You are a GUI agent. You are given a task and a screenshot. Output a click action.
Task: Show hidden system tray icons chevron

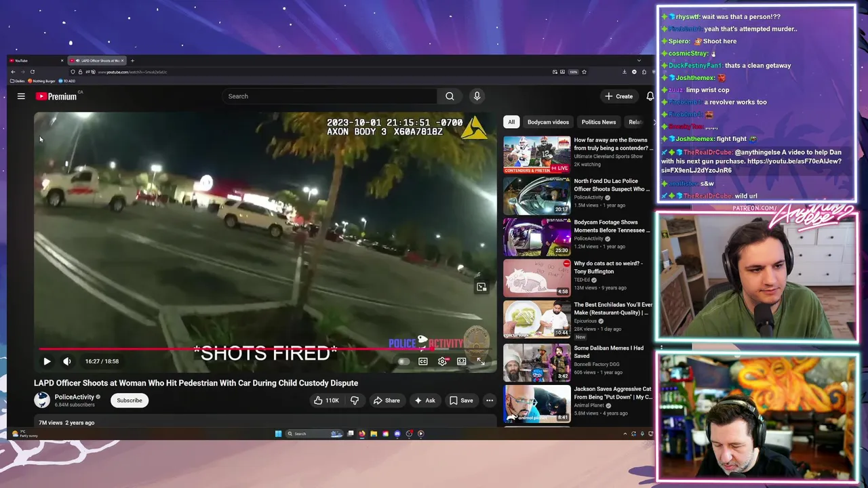[625, 434]
